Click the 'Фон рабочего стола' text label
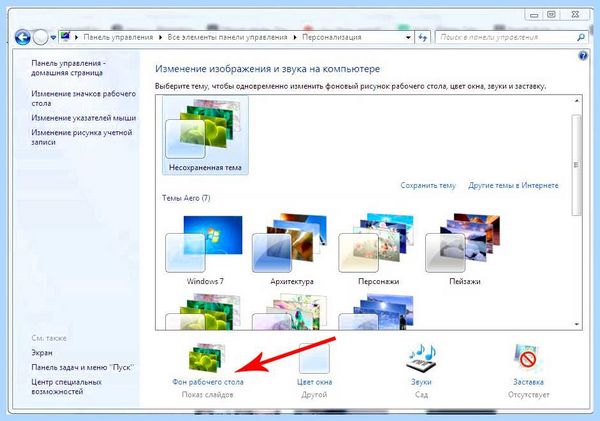The height and width of the screenshot is (421, 600). click(x=208, y=382)
